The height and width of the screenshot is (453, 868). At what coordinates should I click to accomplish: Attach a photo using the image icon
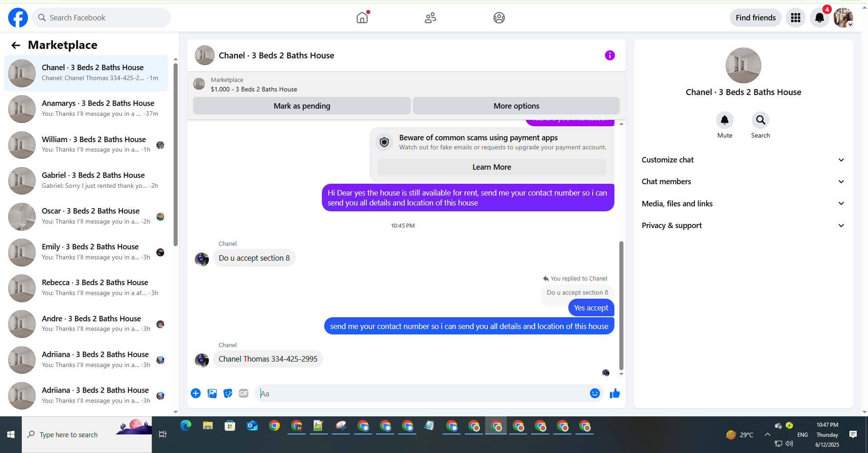pos(212,393)
